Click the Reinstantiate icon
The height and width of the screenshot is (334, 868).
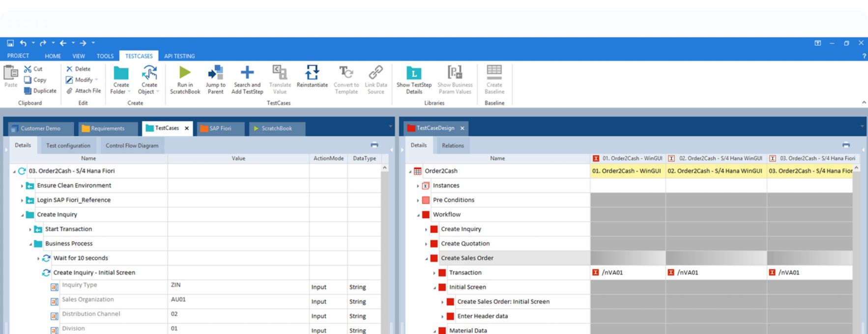pyautogui.click(x=312, y=73)
